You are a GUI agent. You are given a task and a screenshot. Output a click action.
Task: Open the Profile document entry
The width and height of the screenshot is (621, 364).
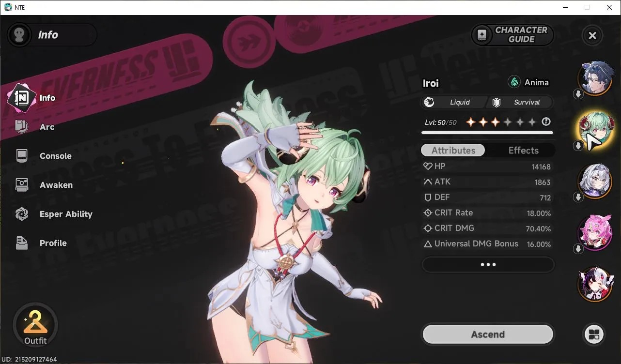pos(41,243)
